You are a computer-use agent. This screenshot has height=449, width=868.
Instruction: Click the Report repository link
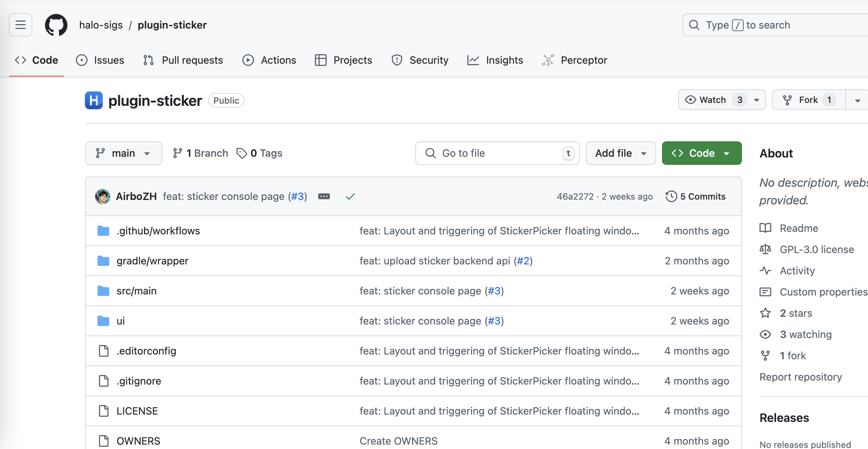[801, 377]
